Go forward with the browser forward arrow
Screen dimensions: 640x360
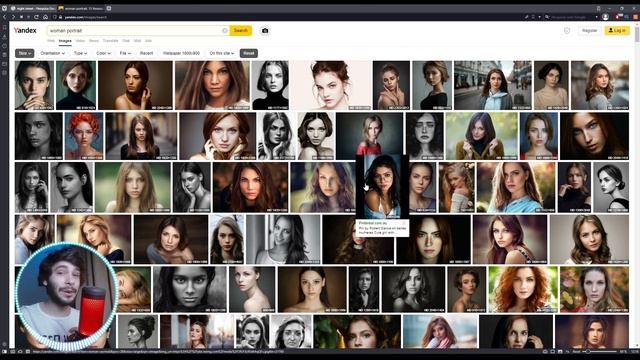[13, 17]
